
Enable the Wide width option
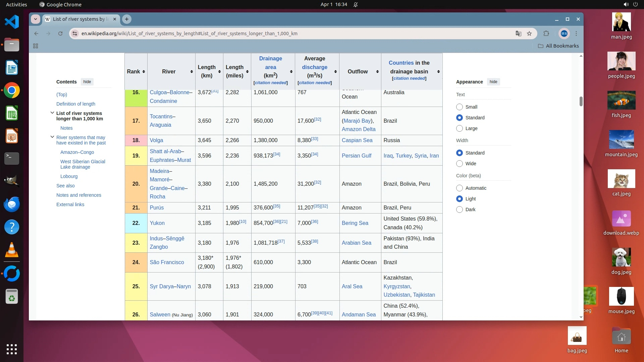[460, 164]
